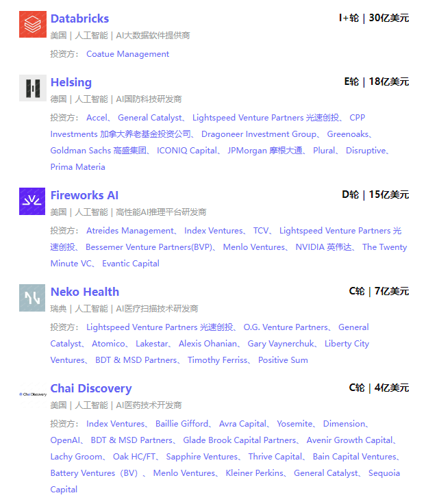
Task: Open the Neko Health logo icon
Action: tap(32, 298)
